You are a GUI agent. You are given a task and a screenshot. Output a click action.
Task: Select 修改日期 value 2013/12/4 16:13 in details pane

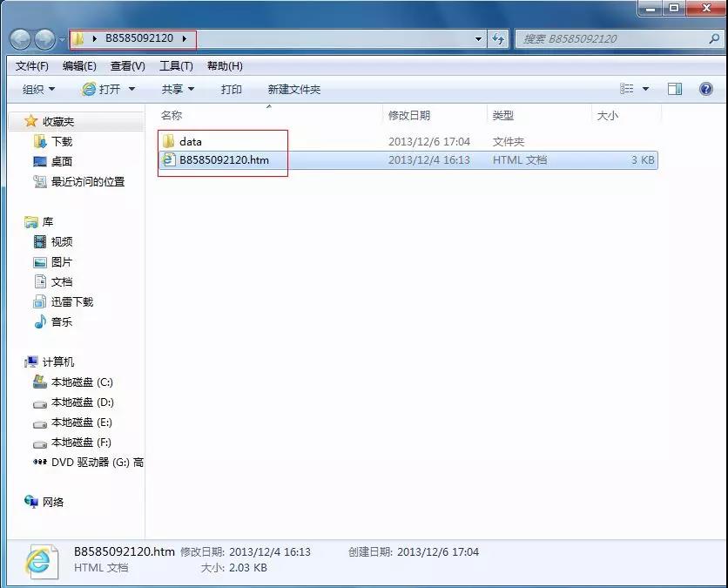(x=270, y=552)
